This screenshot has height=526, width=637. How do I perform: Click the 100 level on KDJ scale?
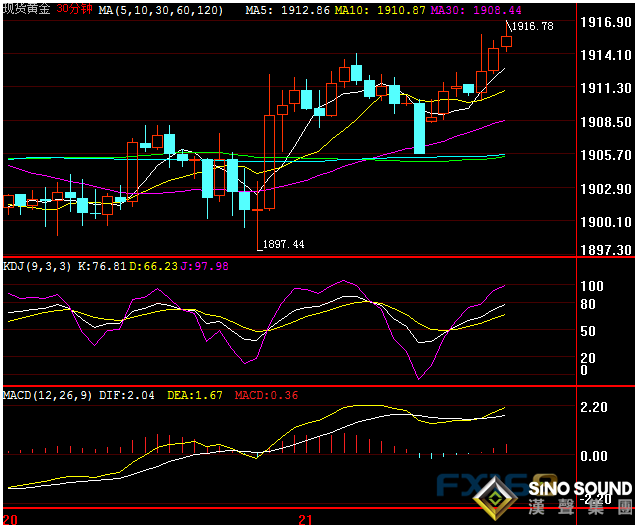coord(592,286)
